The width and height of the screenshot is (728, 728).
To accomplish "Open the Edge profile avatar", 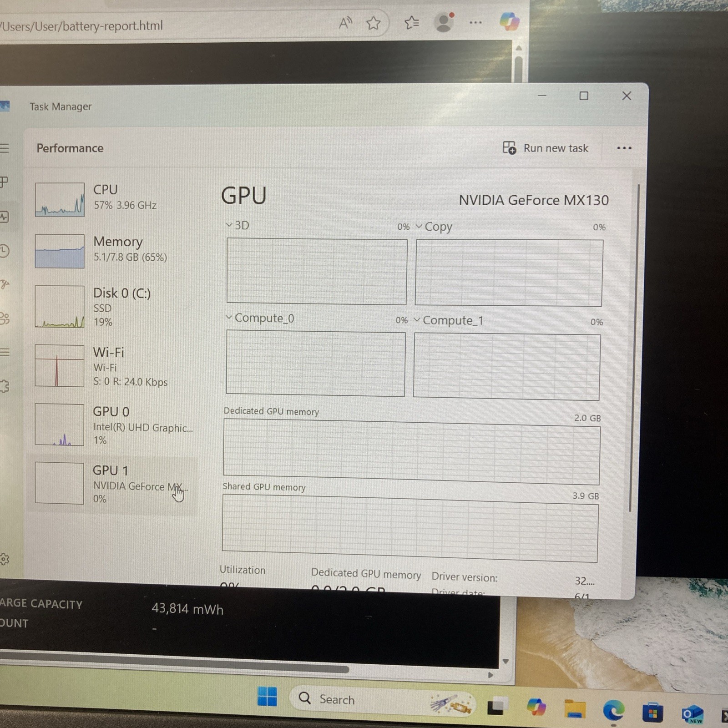I will [444, 22].
